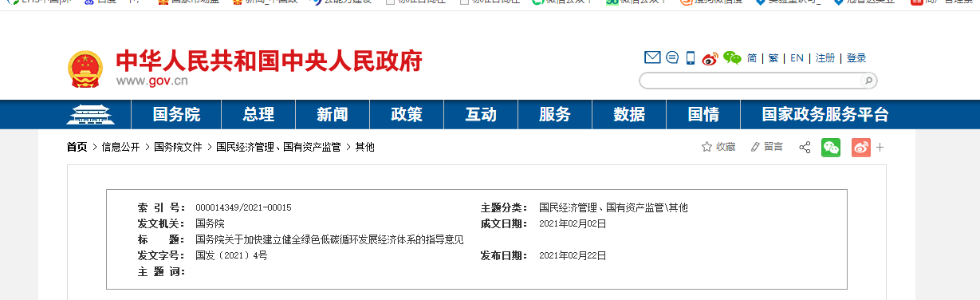Click the gate building home icon
The height and width of the screenshot is (300, 980).
pyautogui.click(x=91, y=115)
